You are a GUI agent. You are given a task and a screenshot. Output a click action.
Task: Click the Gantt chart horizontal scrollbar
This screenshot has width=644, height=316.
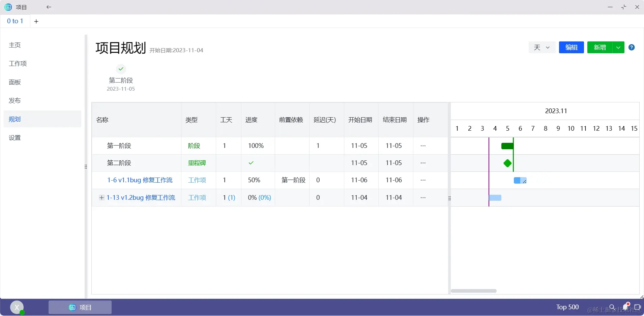coord(474,291)
